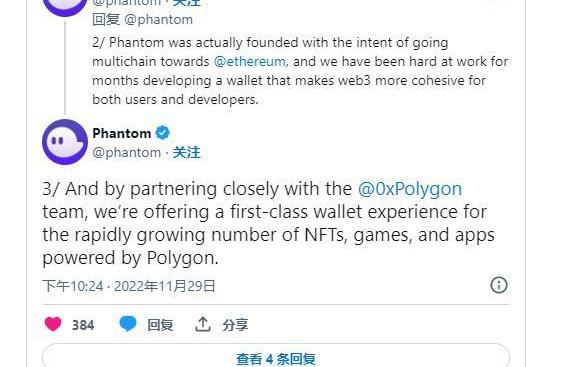Open the Phantom display name profile
Image resolution: width=585 pixels, height=367 pixels.
122,133
